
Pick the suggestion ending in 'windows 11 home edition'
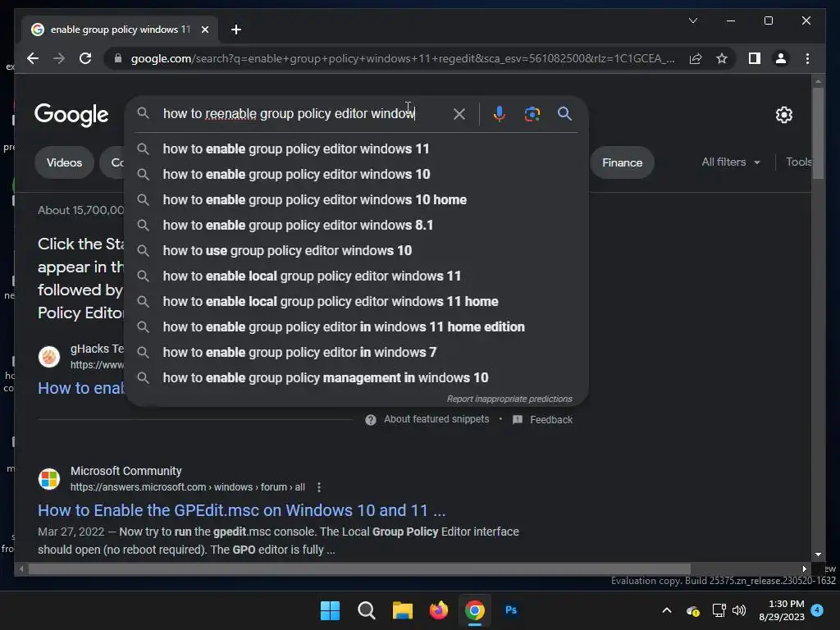click(356, 326)
